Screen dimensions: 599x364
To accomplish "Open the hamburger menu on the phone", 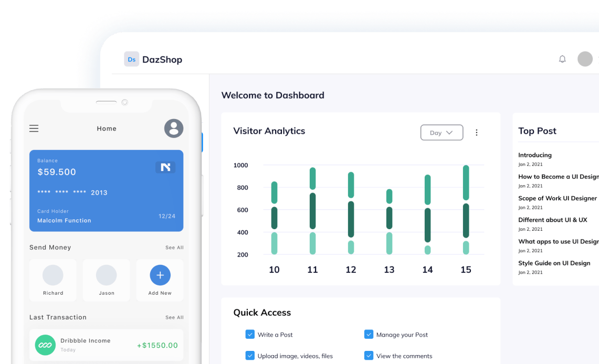I will click(x=34, y=128).
